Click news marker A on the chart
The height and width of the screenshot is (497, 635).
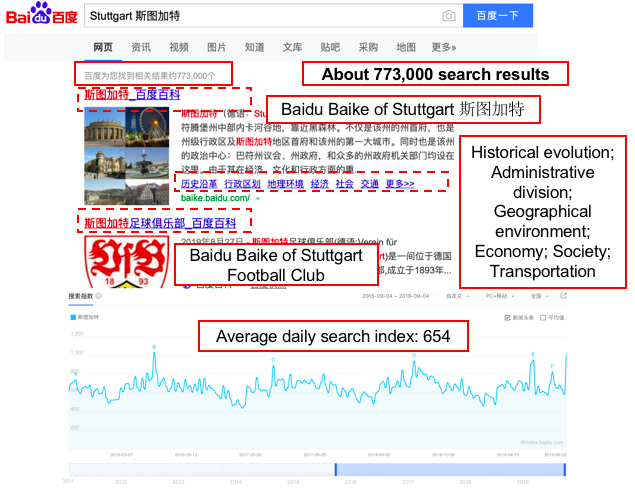75,374
